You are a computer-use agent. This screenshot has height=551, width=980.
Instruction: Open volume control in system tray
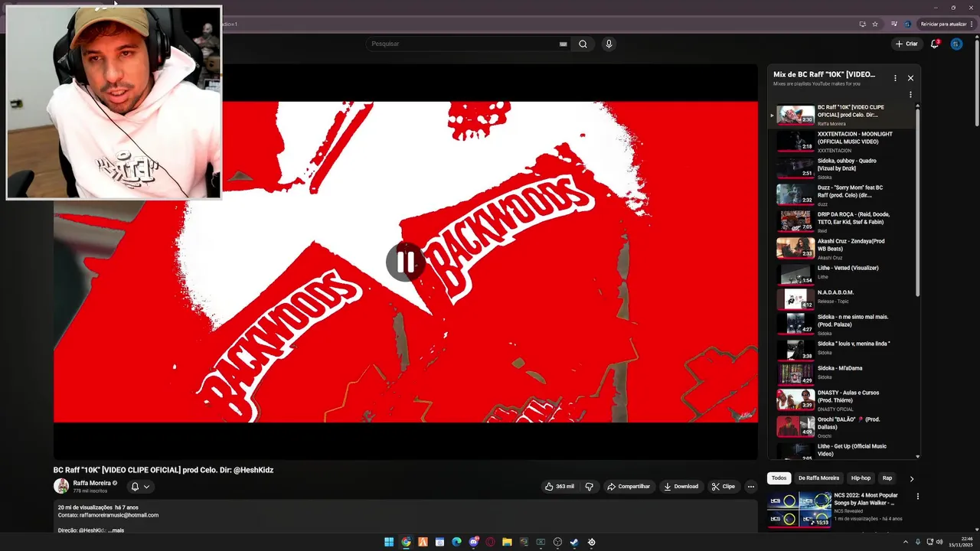(939, 542)
